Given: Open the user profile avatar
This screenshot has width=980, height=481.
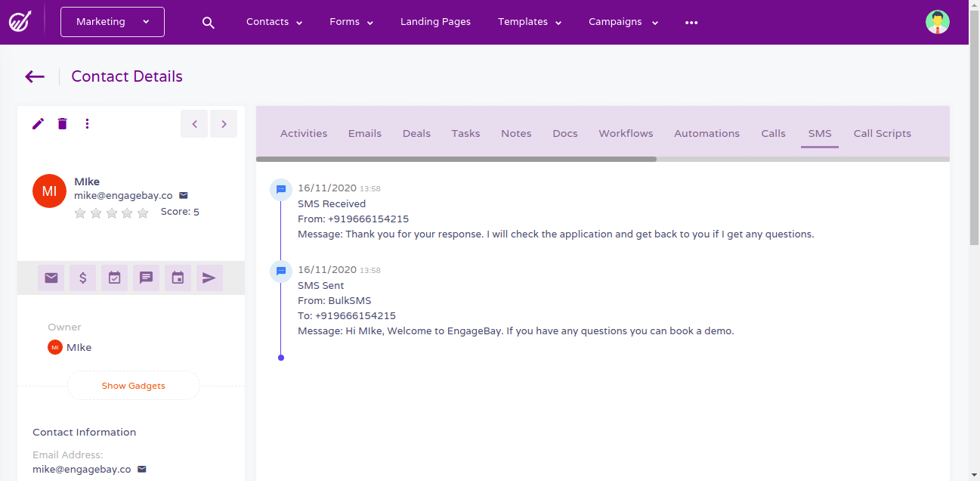Looking at the screenshot, I should point(938,22).
